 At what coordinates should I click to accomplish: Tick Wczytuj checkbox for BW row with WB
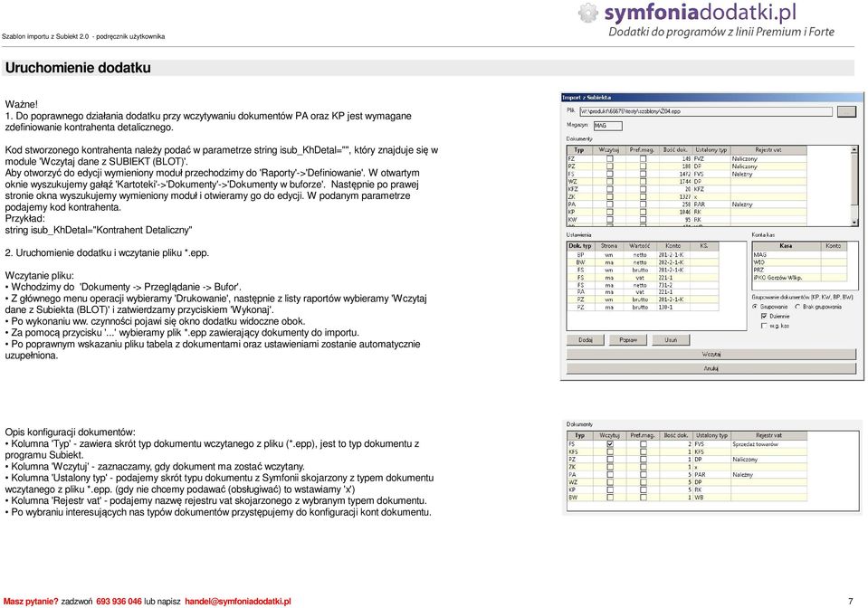click(x=610, y=498)
